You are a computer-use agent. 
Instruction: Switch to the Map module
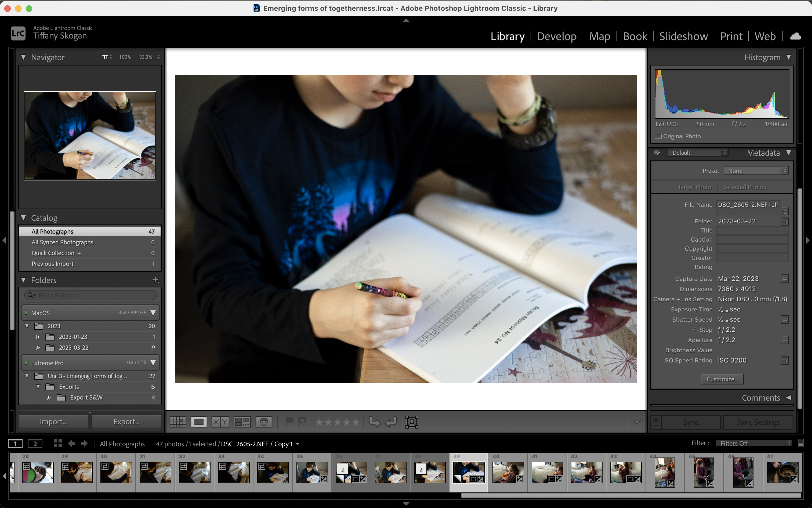[x=600, y=36]
